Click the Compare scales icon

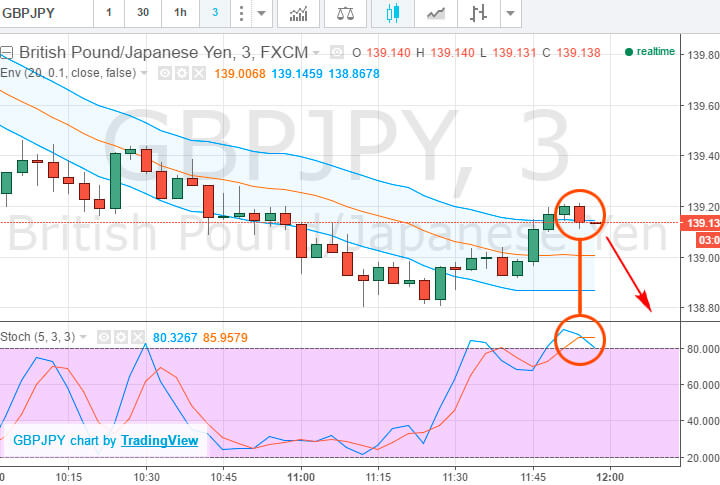[345, 13]
